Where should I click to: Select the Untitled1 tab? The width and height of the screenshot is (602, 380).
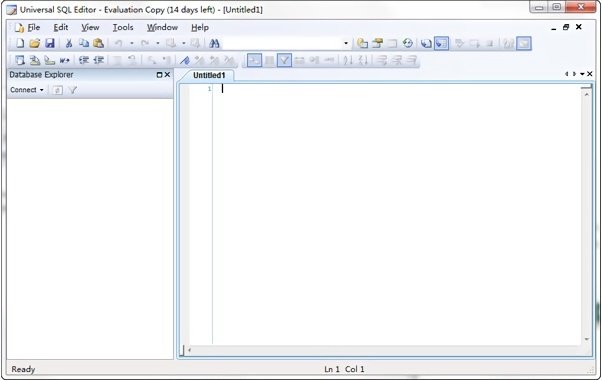209,75
